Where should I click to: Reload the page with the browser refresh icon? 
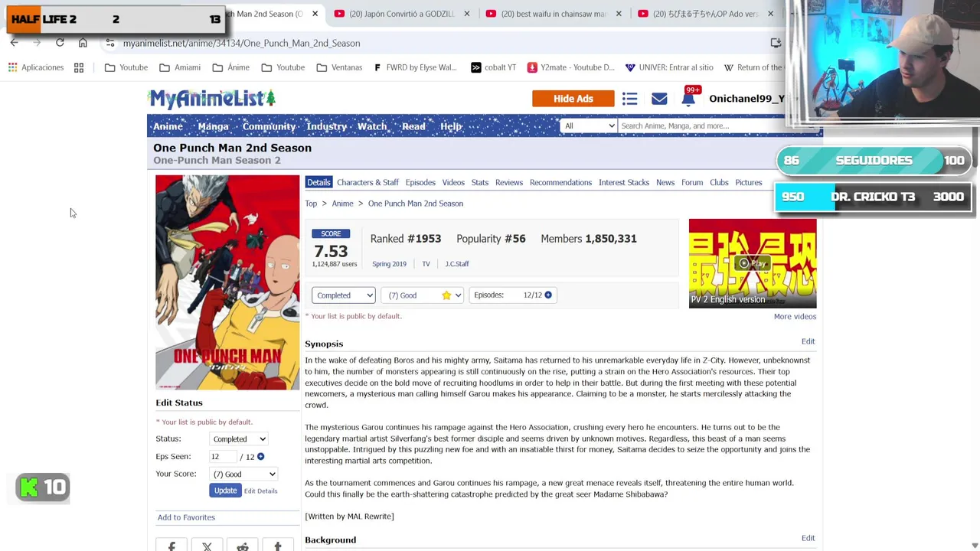(x=60, y=43)
